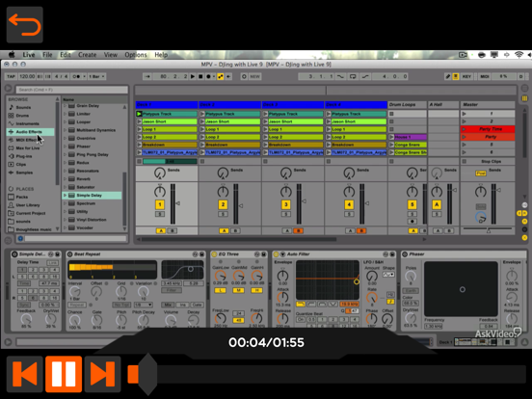Image resolution: width=532 pixels, height=399 pixels.
Task: Click the TAP tempo button
Action: click(11, 77)
